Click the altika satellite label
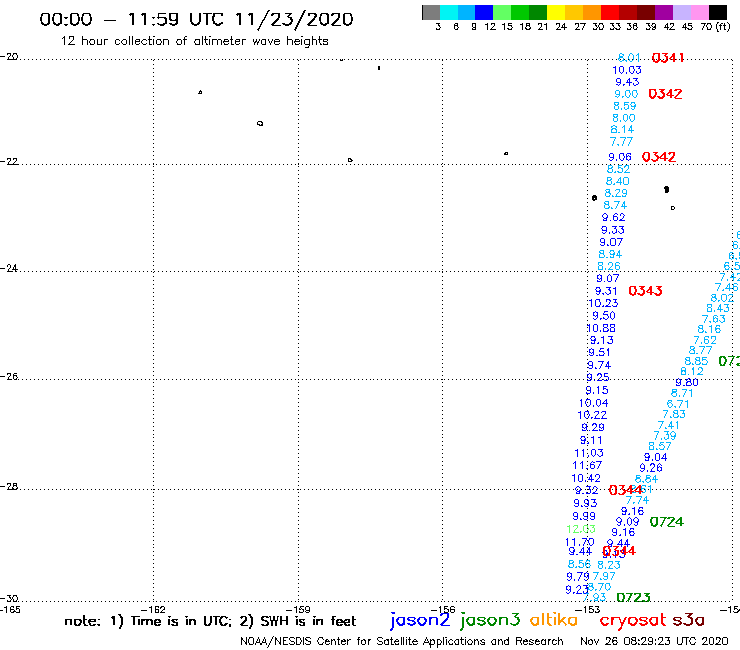 554,619
